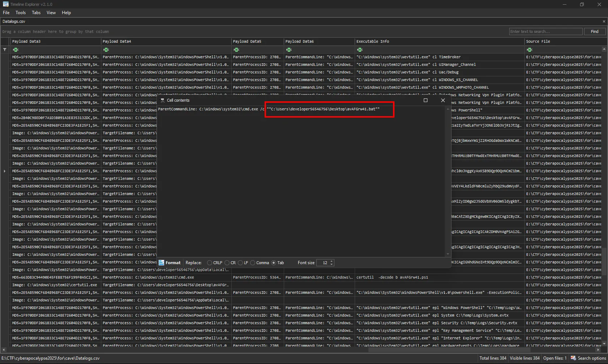This screenshot has width=608, height=364.
Task: Click the search text input field
Action: pyautogui.click(x=545, y=31)
